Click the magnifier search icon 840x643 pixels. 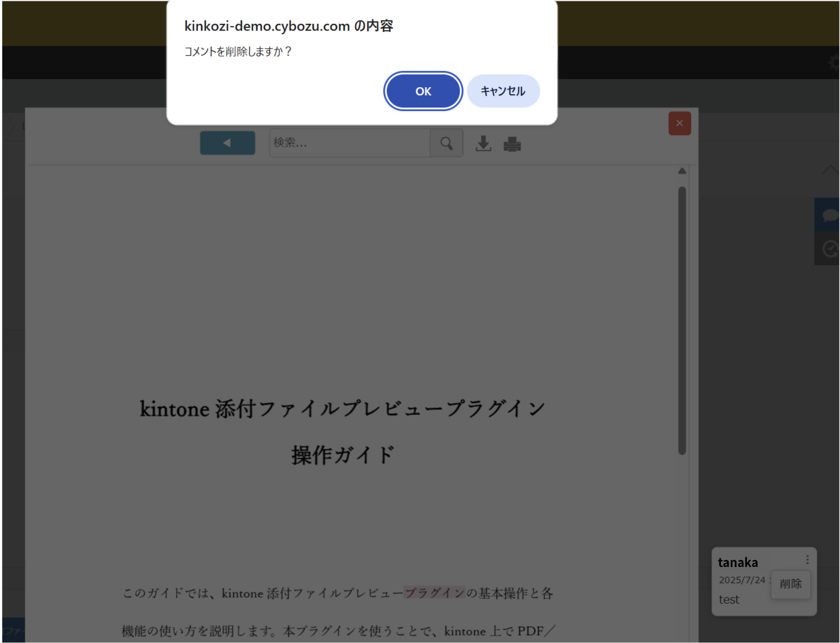pos(446,143)
